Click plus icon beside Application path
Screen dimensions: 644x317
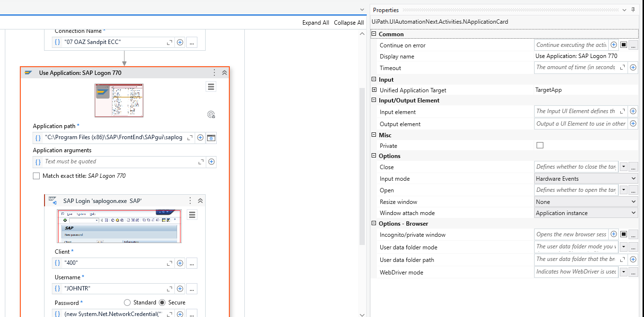tap(200, 138)
